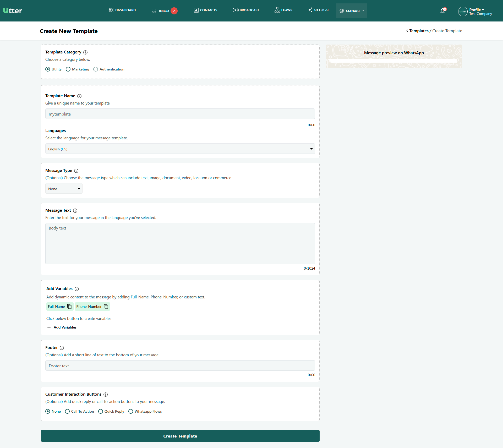Go to Dashboard
Image resolution: width=503 pixels, height=448 pixels.
pos(122,10)
